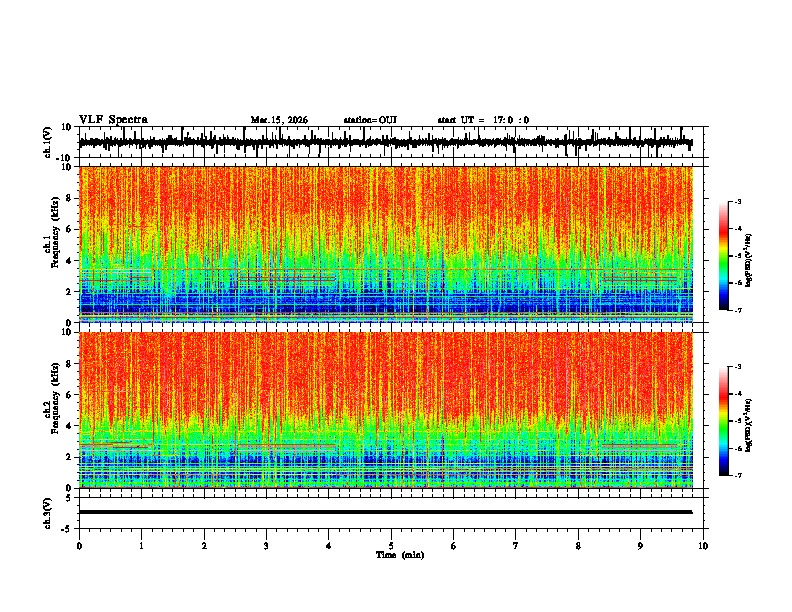Click the ch.1 log PSD color bar

723,256
